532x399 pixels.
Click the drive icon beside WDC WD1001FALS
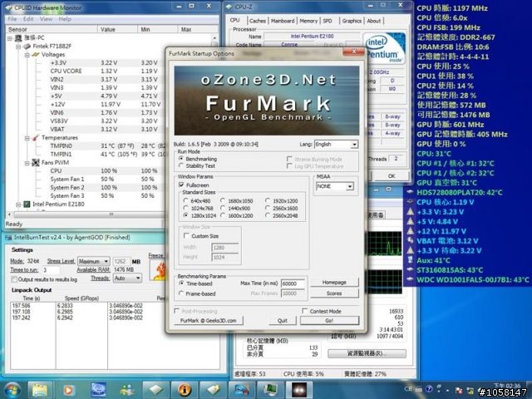410,279
